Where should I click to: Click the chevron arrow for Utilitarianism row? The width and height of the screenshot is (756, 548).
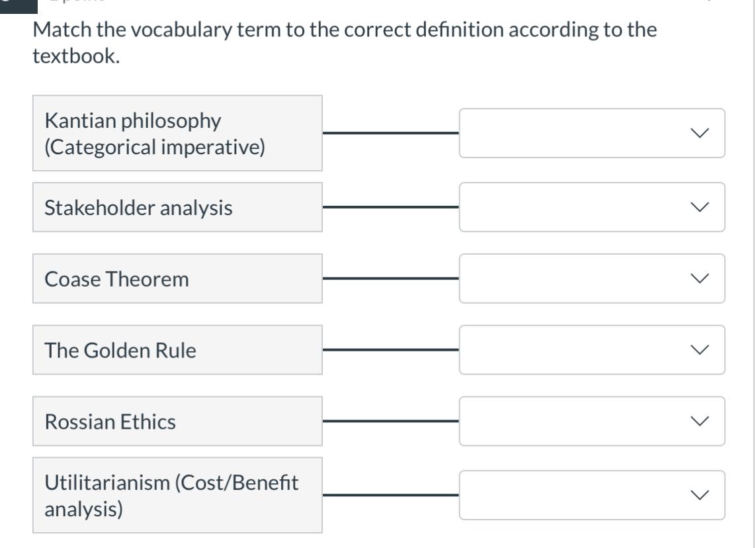click(698, 495)
